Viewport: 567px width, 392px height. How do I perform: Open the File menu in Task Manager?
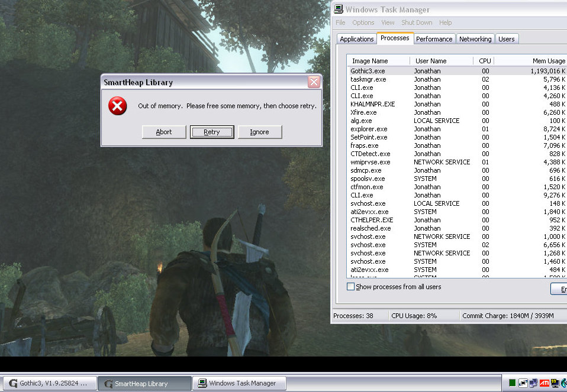click(x=340, y=22)
